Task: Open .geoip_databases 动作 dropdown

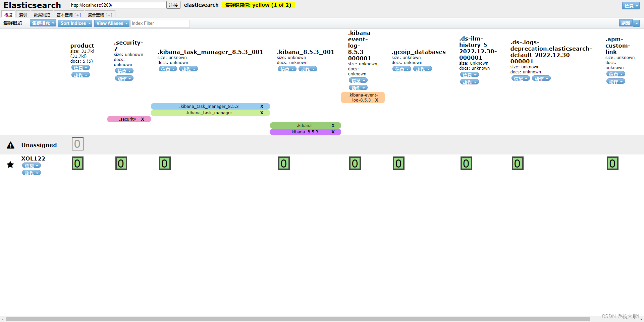Action: (423, 69)
